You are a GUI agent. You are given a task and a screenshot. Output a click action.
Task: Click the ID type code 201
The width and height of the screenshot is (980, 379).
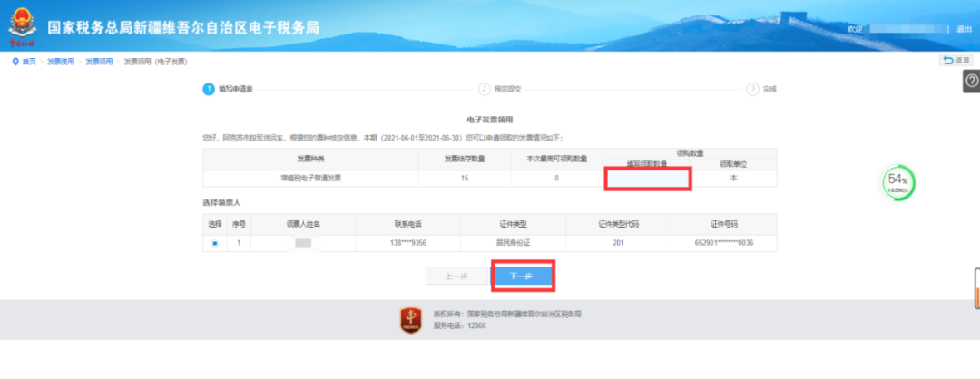pos(618,244)
